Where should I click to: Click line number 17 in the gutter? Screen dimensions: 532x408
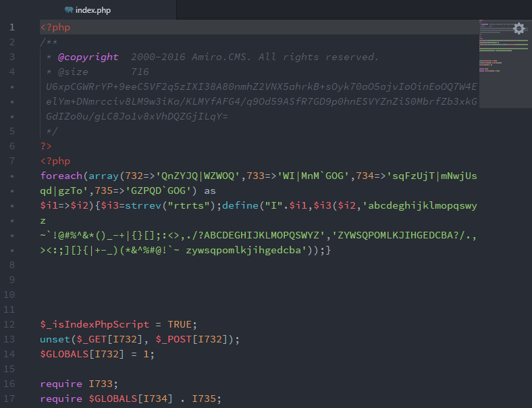(x=9, y=398)
